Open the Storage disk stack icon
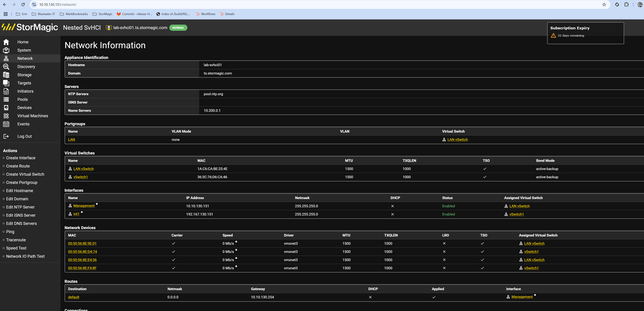The image size is (644, 311). pos(6,75)
